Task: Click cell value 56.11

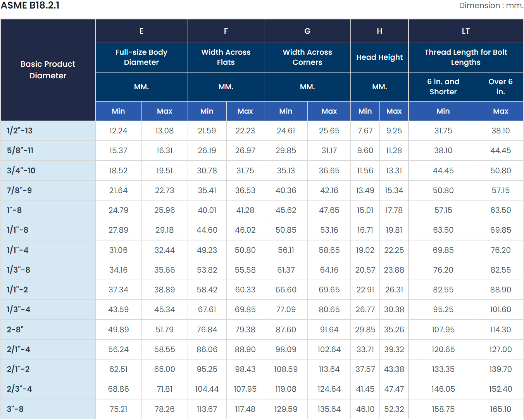Action: coord(286,250)
